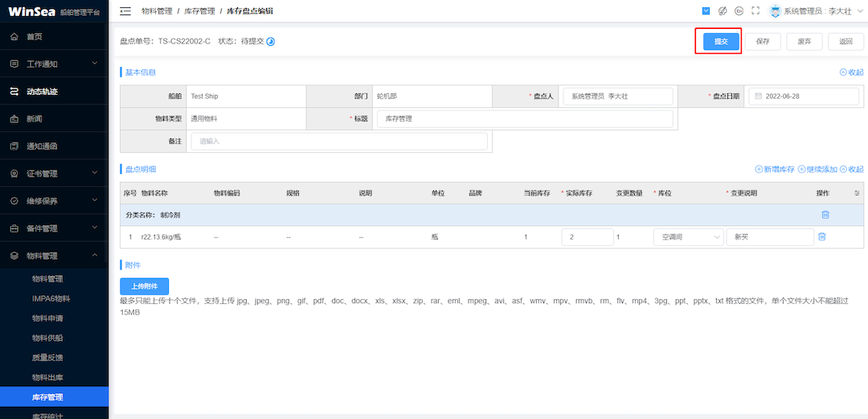868x419 pixels.
Task: Open the column settings icon in the table header
Action: tap(857, 194)
